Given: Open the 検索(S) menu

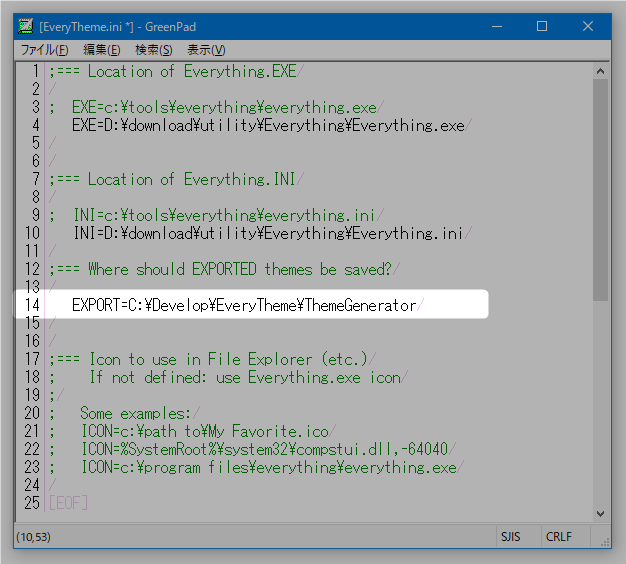Looking at the screenshot, I should 154,50.
